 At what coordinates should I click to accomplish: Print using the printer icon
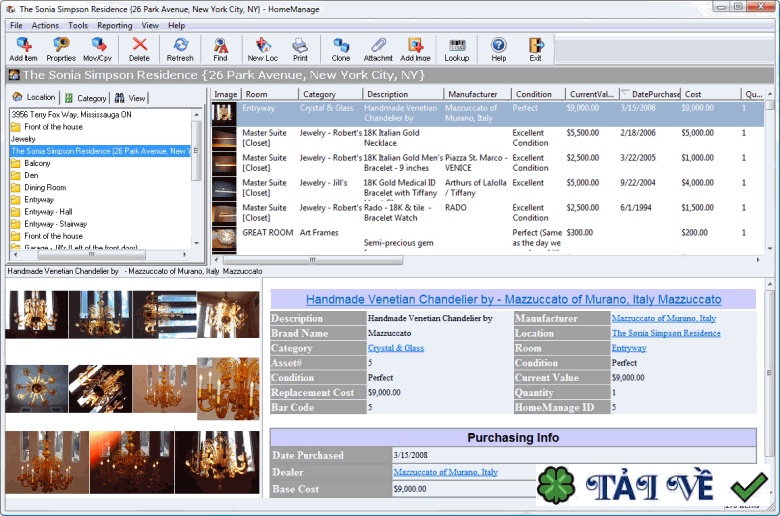[300, 49]
